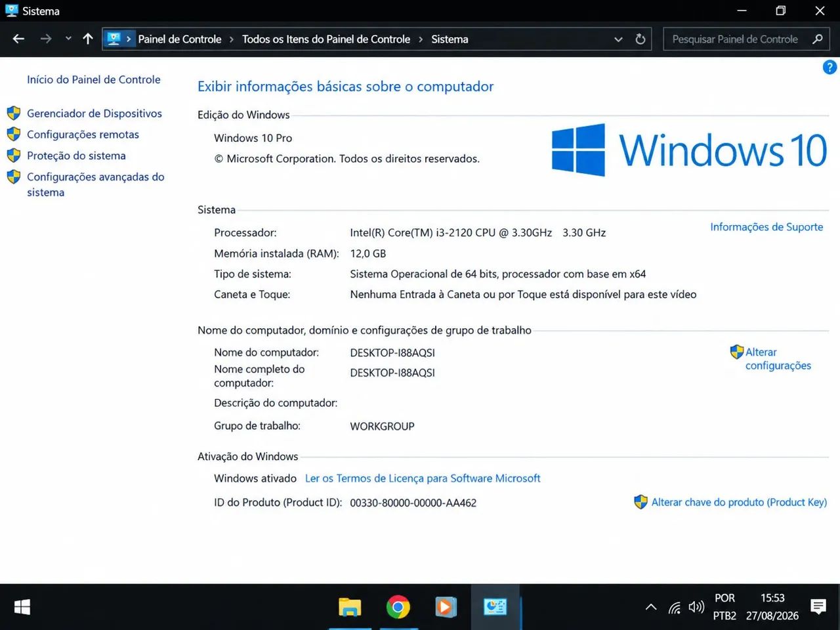Open File Explorer from the taskbar
Viewport: 840px width, 630px height.
(350, 607)
